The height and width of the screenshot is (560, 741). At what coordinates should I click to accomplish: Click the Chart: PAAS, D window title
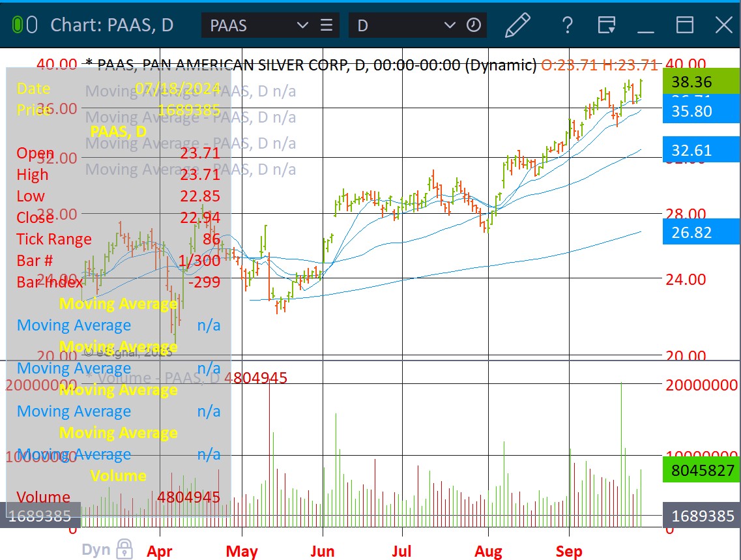(x=112, y=25)
